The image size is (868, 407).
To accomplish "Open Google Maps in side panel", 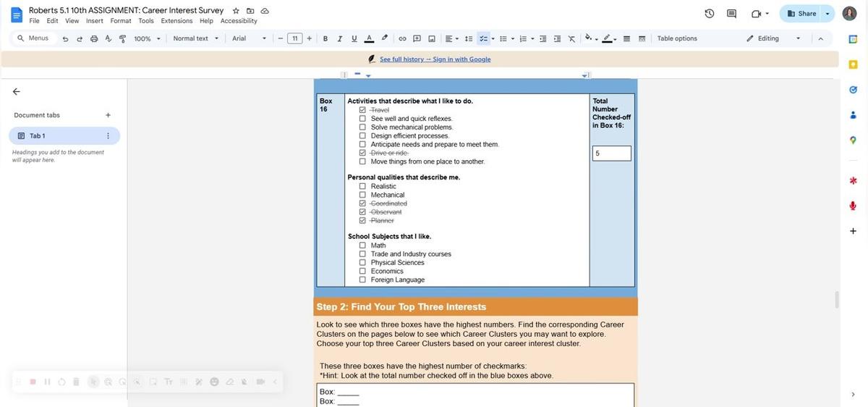I will point(854,140).
